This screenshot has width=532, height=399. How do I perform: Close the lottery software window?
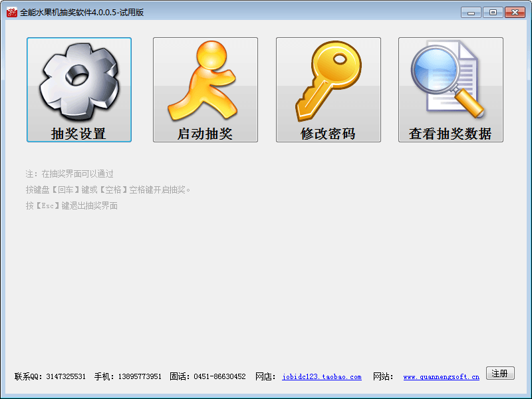click(515, 12)
